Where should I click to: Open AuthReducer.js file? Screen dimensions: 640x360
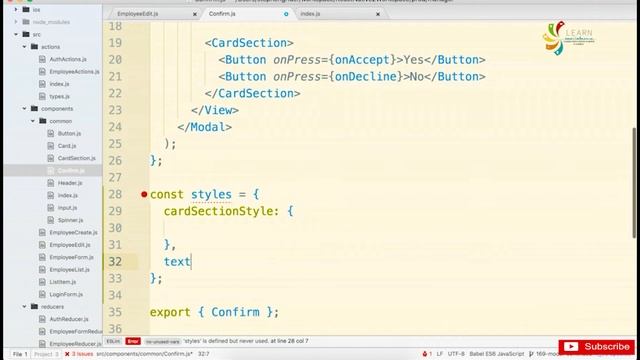[x=69, y=319]
